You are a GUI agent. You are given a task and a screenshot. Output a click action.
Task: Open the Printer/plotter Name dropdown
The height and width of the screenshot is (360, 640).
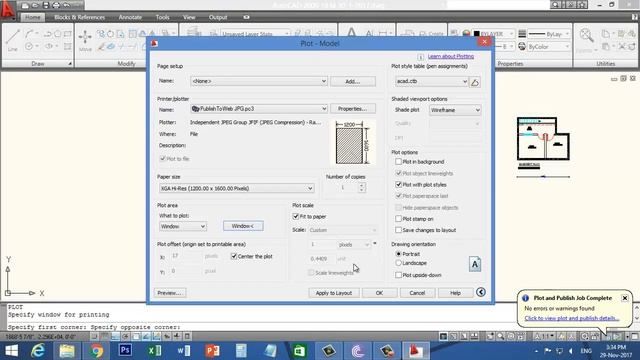[x=259, y=109]
